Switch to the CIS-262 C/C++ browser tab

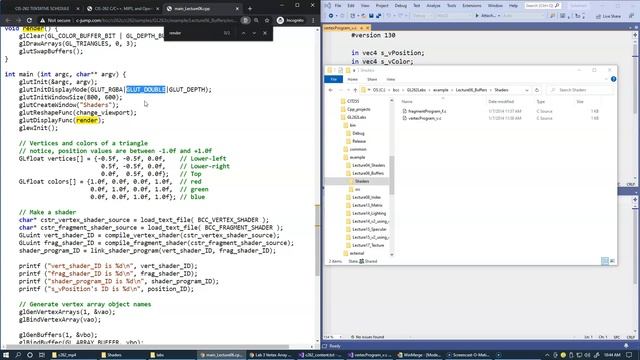[123, 8]
